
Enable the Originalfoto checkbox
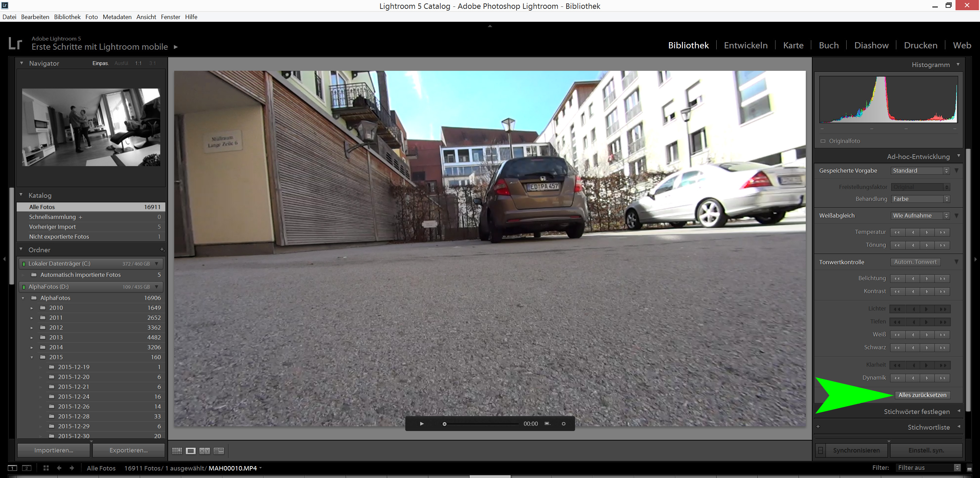[823, 141]
